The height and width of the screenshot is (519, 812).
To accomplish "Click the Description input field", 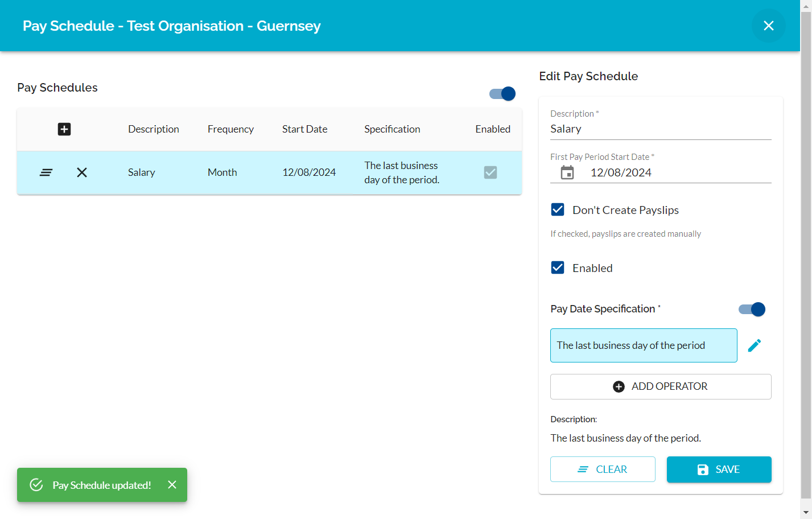I will (x=661, y=129).
